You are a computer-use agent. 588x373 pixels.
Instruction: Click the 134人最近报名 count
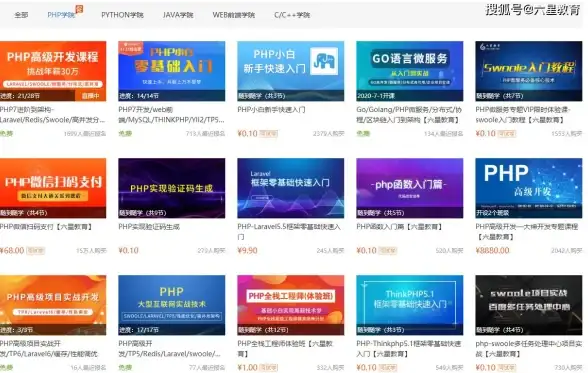click(x=444, y=133)
